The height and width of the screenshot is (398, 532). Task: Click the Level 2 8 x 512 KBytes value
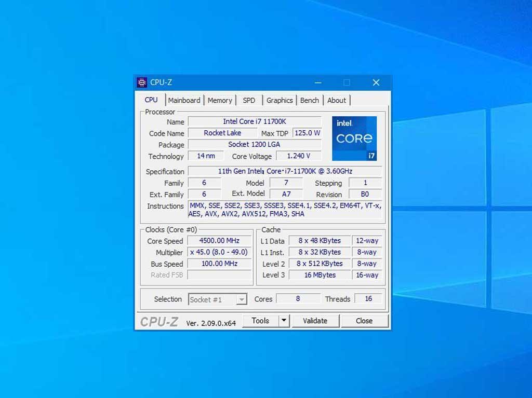[x=320, y=264]
